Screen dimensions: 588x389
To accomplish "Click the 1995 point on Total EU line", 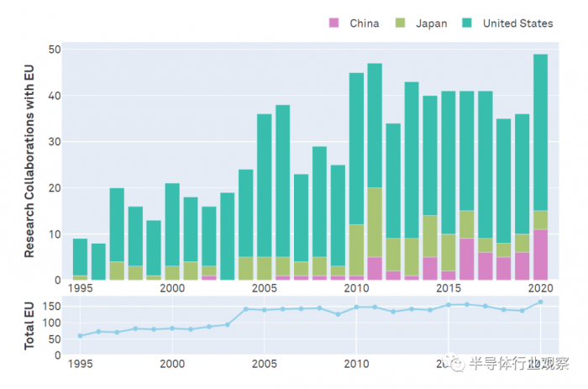I will [80, 335].
